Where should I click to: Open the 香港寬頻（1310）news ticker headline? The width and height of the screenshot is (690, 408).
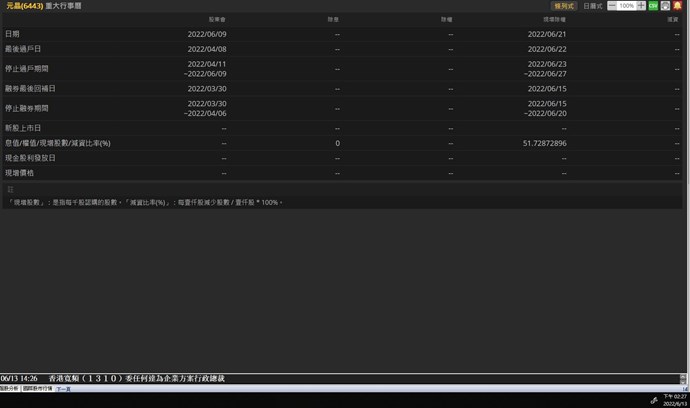(136, 379)
